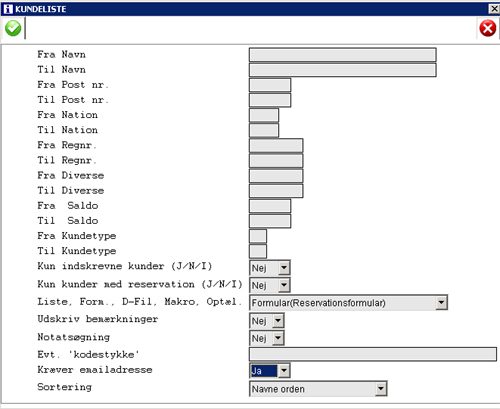Focus the Fra Kundetype field
500x409 pixels.
tap(258, 236)
